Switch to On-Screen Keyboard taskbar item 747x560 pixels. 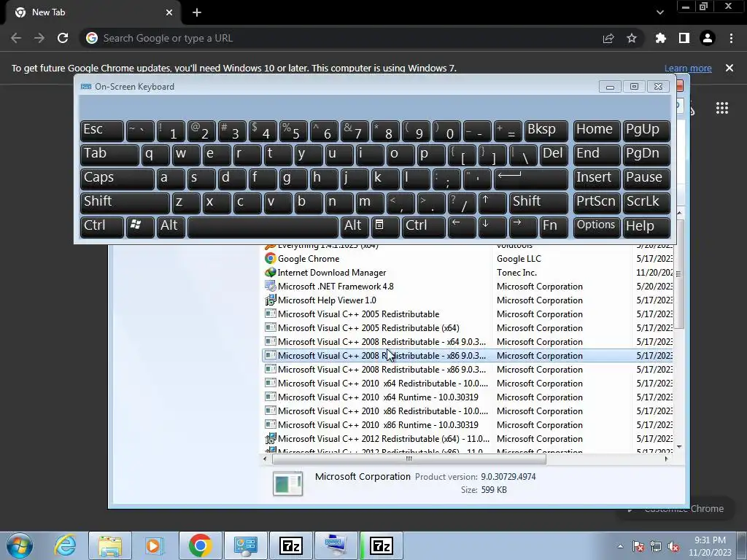point(336,545)
